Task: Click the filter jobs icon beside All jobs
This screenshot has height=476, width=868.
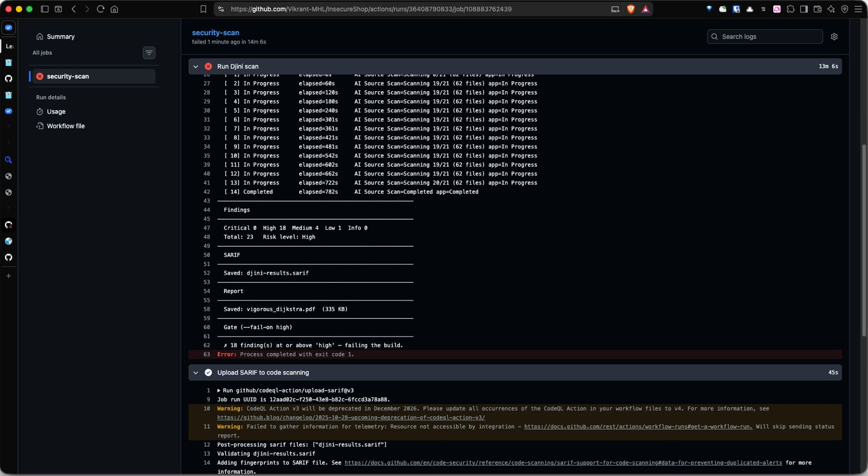Action: [149, 53]
